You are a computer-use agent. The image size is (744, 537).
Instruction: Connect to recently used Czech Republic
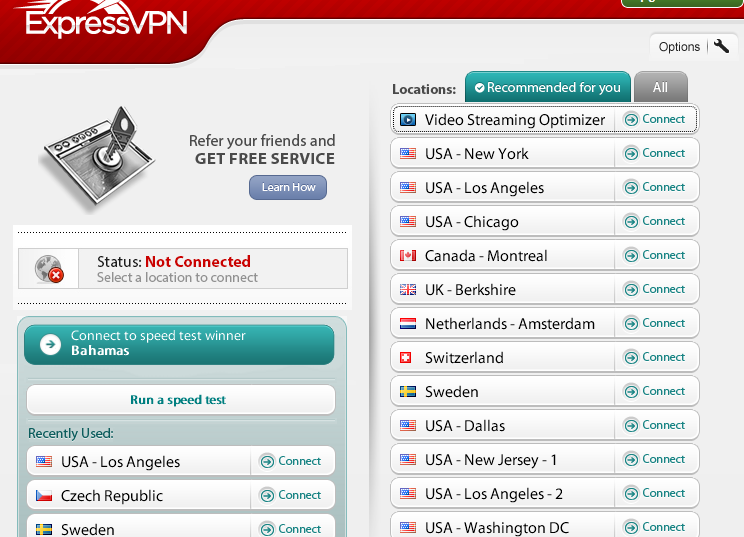coord(290,495)
